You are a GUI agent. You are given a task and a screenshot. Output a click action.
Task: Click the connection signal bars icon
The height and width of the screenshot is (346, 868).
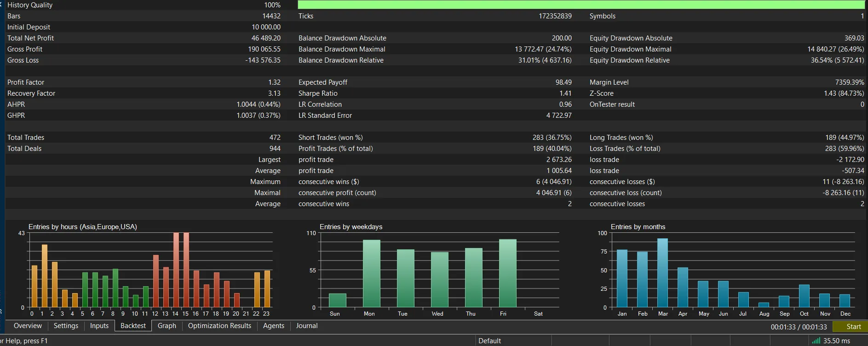click(816, 341)
